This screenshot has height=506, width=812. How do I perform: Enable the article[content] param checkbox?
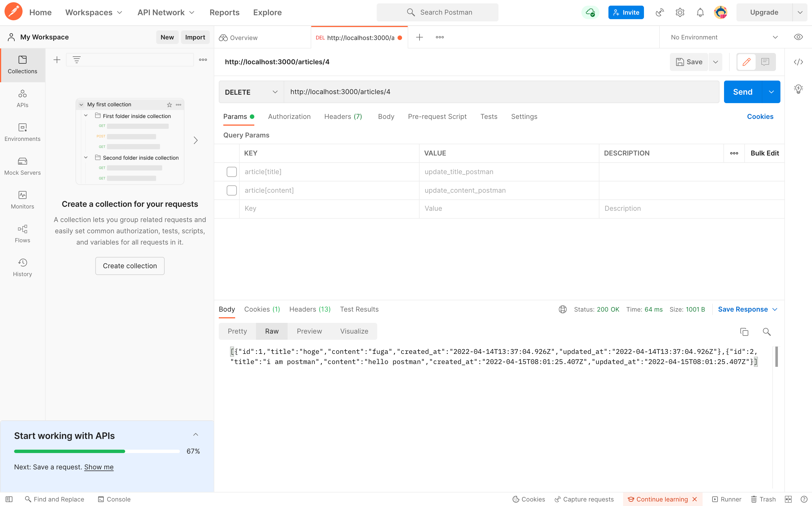click(231, 190)
